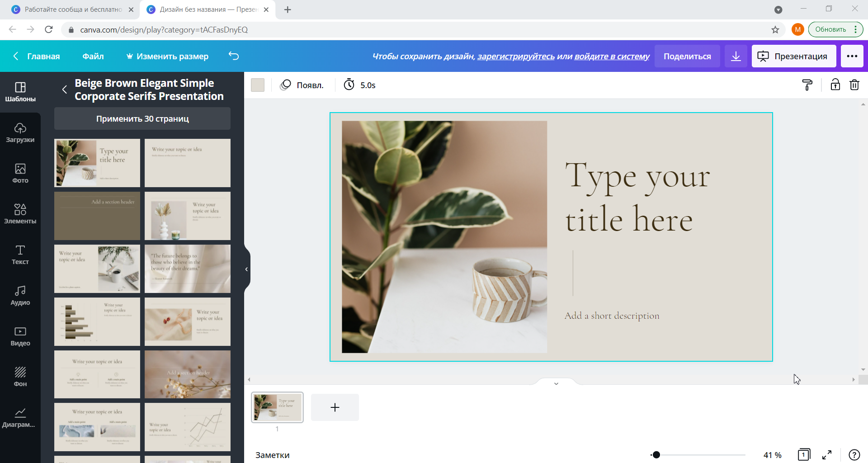Viewport: 868px width, 463px height.
Task: Open the Загрузки uploads panel
Action: tap(20, 132)
